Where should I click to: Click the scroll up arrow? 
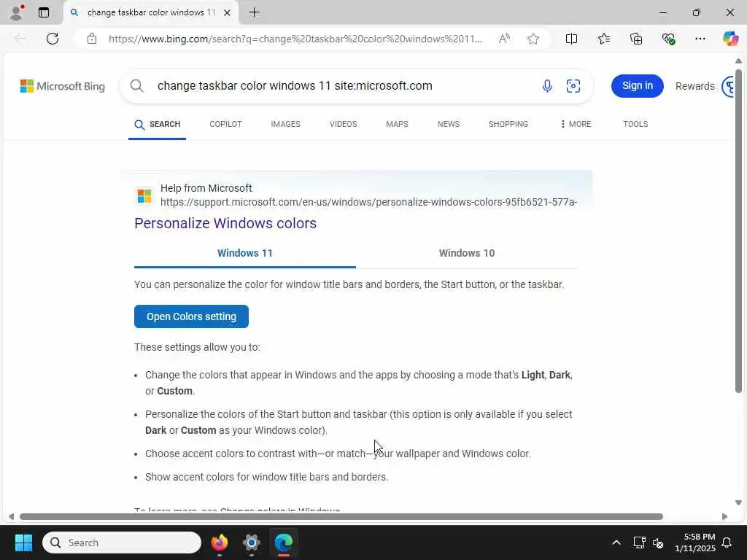pos(738,61)
